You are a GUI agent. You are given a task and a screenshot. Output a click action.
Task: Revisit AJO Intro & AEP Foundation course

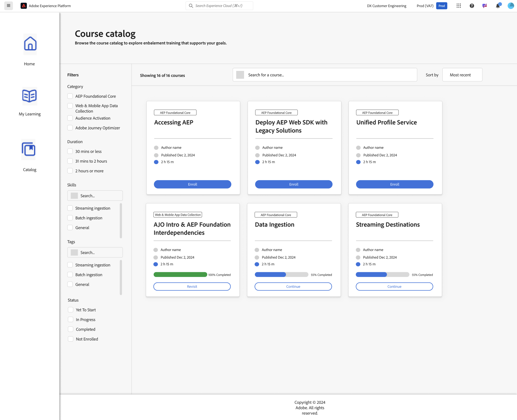click(192, 287)
